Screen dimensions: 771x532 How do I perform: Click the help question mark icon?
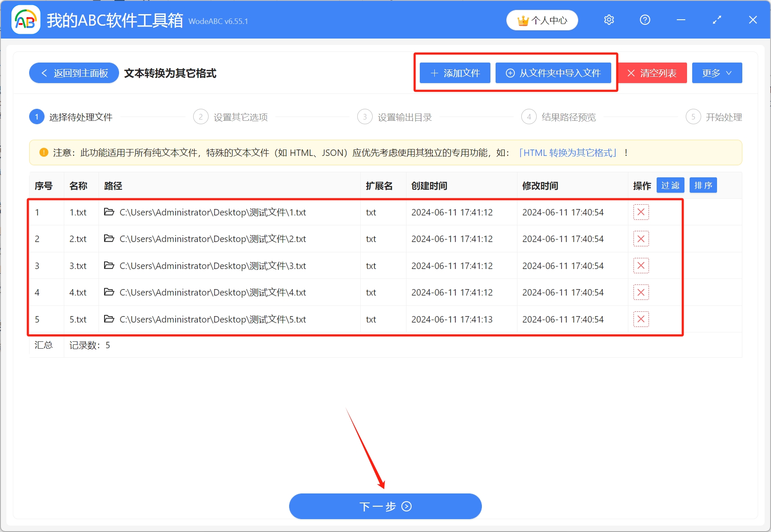(x=645, y=20)
